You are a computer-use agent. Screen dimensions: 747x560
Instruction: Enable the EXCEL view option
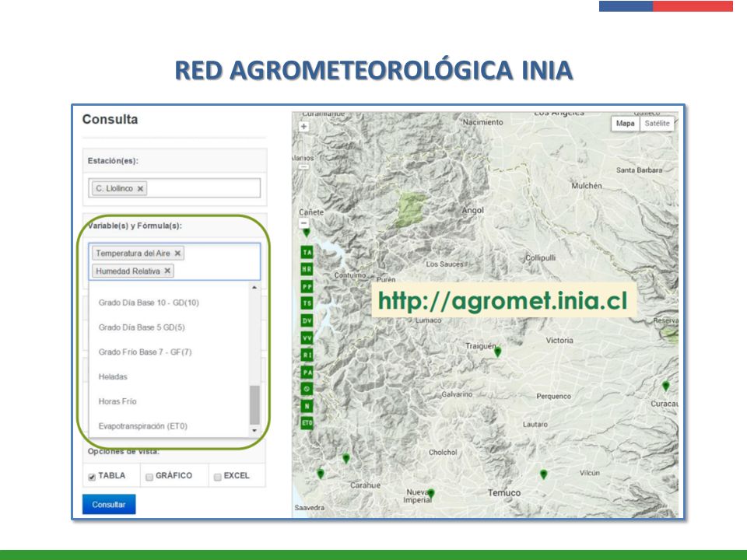click(218, 477)
